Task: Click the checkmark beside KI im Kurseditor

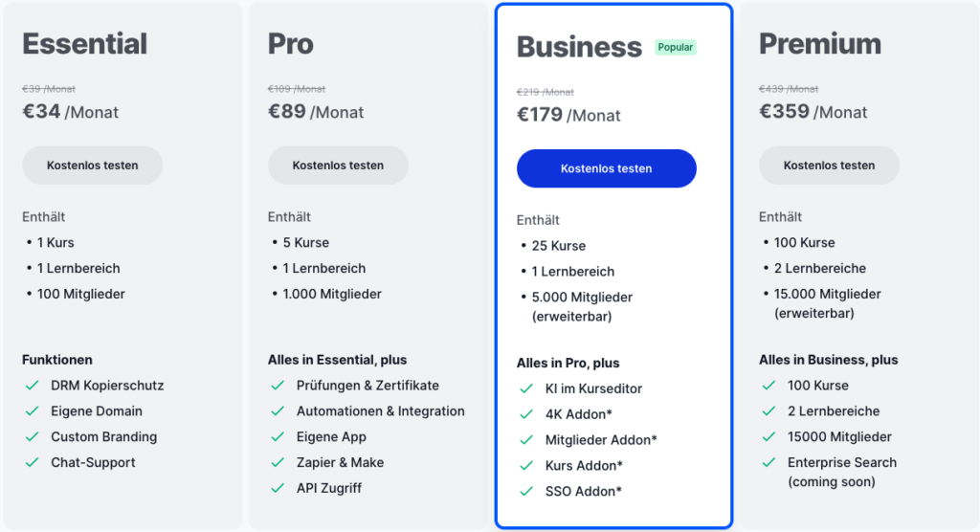Action: (525, 388)
